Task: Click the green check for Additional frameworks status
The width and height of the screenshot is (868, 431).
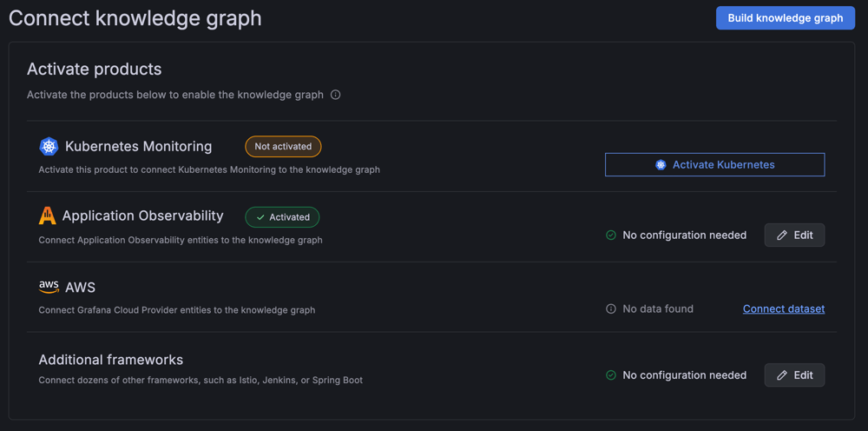Action: pos(611,375)
